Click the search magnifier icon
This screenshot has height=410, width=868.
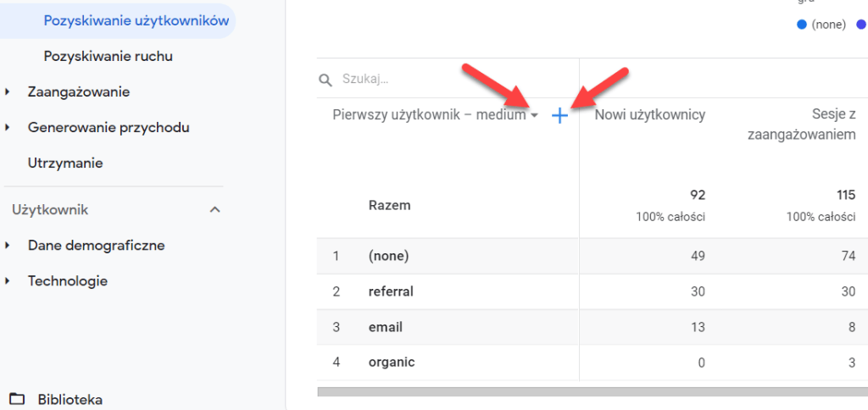pos(325,80)
